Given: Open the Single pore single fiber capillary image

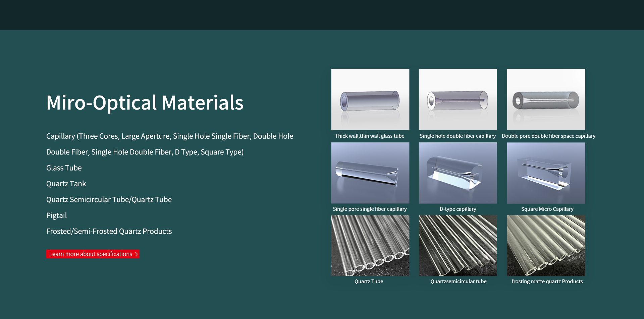Looking at the screenshot, I should [x=370, y=173].
